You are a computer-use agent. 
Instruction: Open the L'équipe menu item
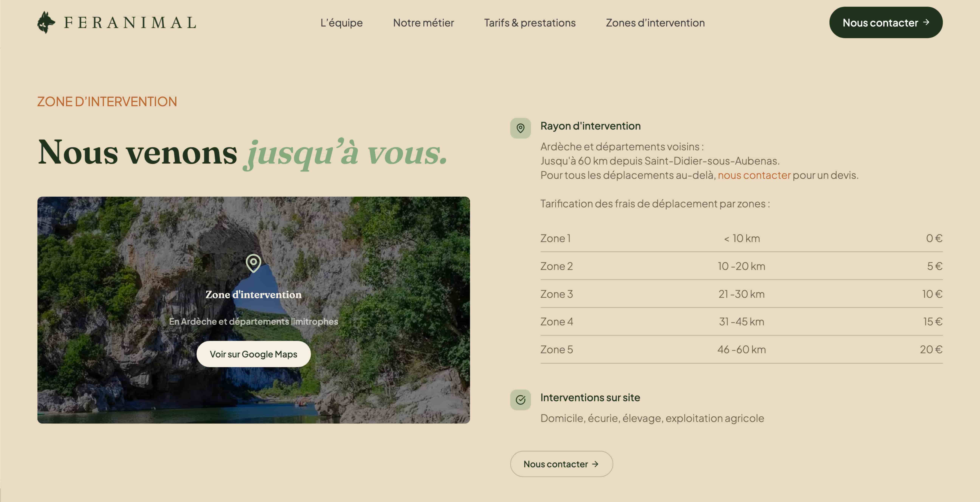tap(341, 23)
